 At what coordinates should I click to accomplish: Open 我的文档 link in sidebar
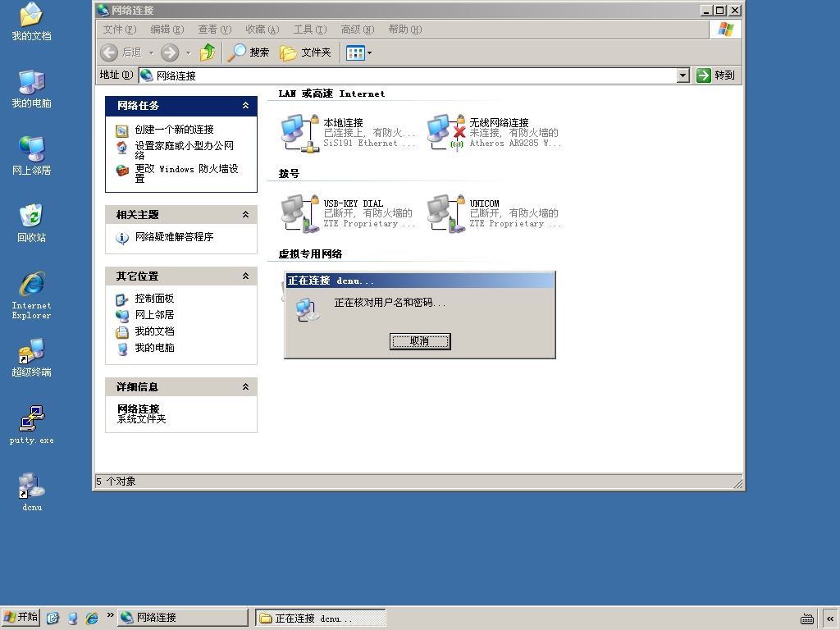154,331
